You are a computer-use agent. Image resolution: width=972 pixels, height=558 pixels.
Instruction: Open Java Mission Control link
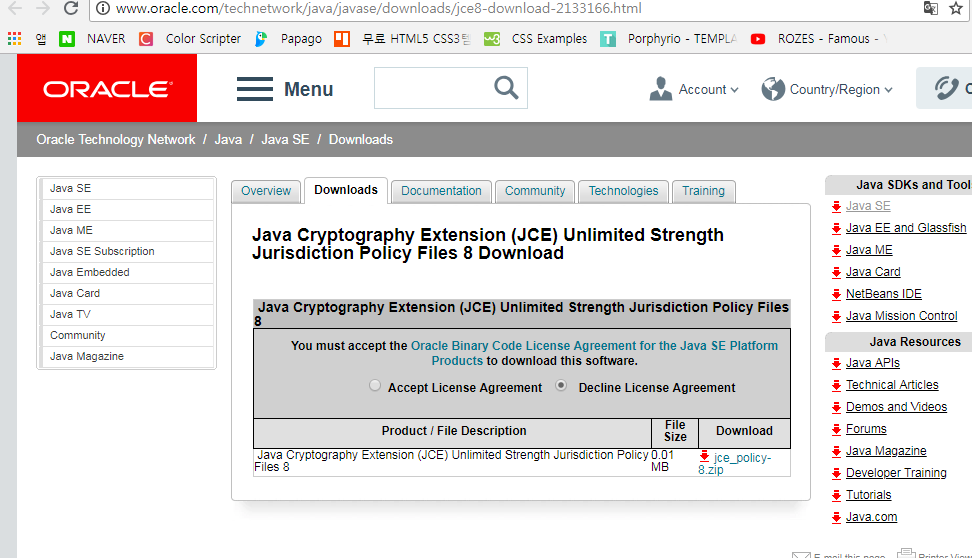(901, 316)
